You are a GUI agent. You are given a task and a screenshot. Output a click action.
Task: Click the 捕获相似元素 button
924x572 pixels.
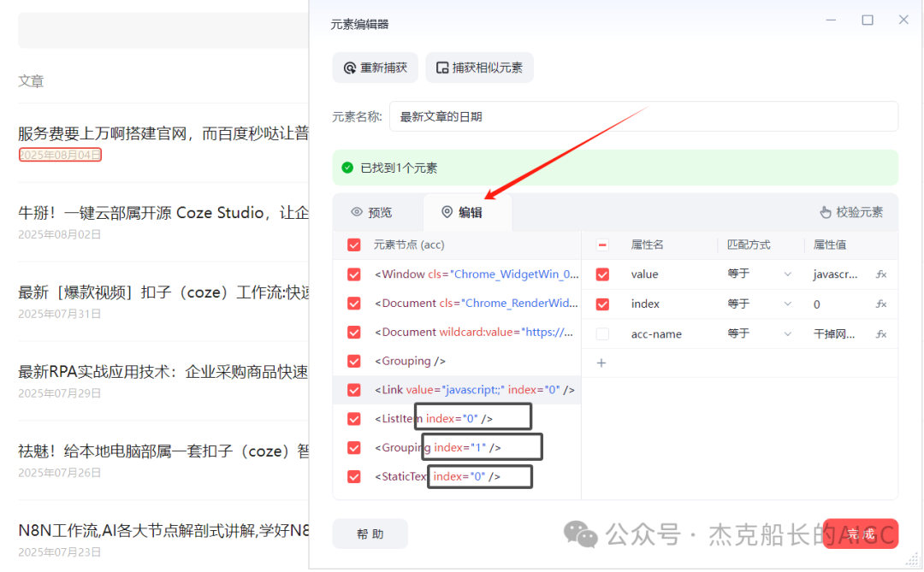(x=479, y=68)
